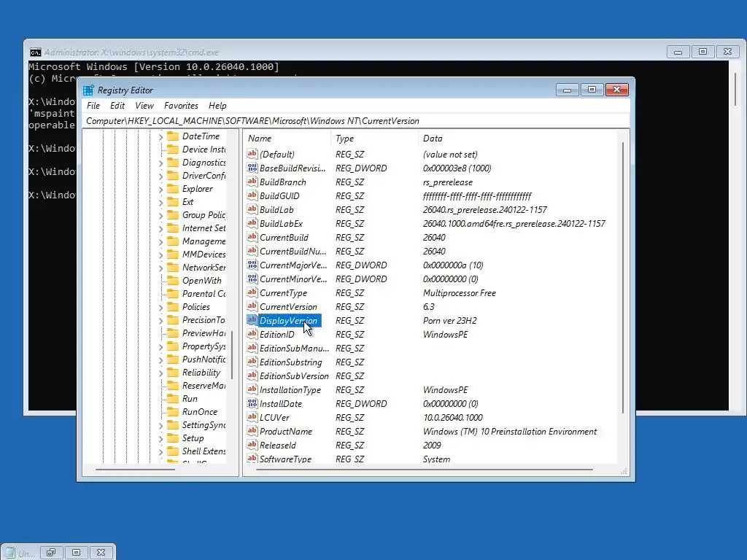Image resolution: width=747 pixels, height=560 pixels.
Task: Select the EditionSubstring value name
Action: pos(290,362)
